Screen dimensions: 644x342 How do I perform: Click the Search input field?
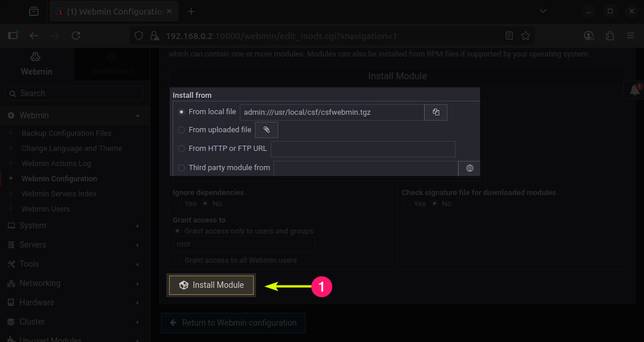tap(73, 93)
